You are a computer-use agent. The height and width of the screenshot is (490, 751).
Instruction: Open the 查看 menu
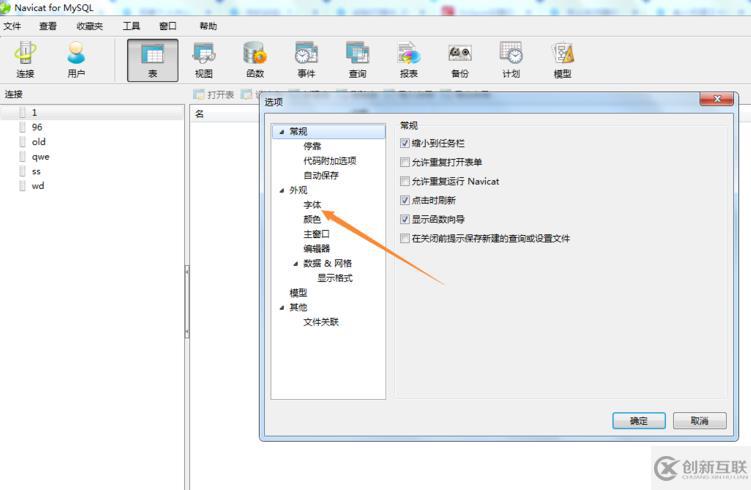pyautogui.click(x=48, y=26)
